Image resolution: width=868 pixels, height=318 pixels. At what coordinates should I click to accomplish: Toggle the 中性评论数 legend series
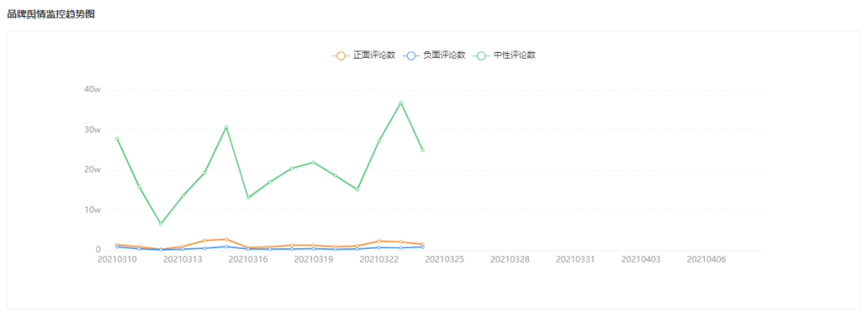pyautogui.click(x=504, y=55)
